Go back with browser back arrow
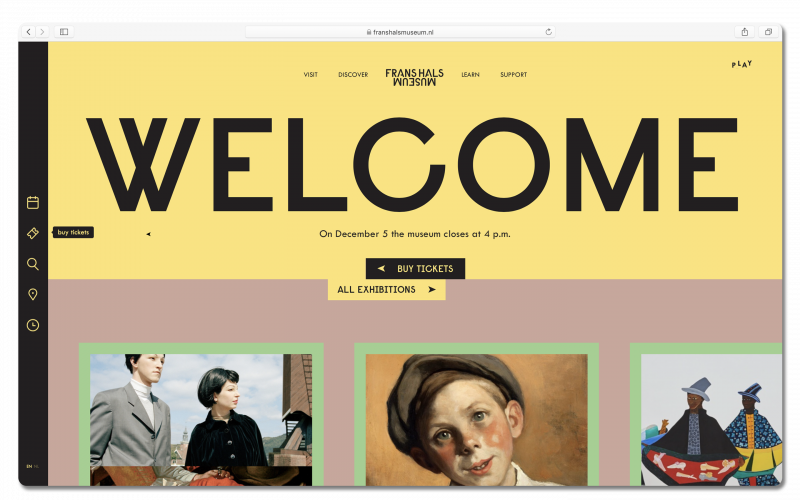Screen dimensions: 800x500 (29, 32)
